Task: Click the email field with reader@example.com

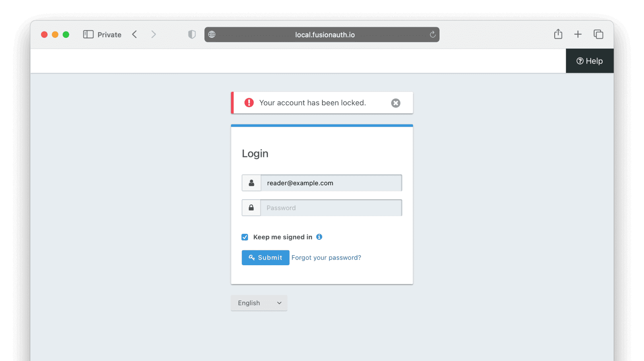Action: [x=331, y=183]
